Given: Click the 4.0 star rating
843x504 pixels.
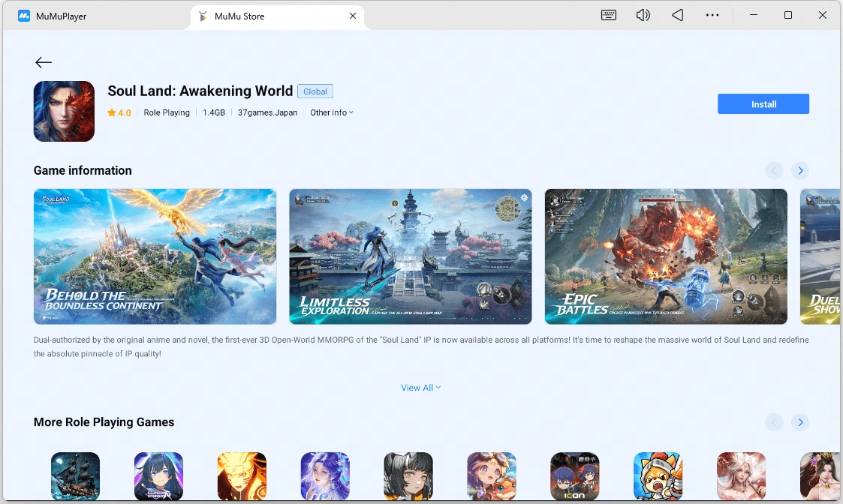Looking at the screenshot, I should pos(119,112).
